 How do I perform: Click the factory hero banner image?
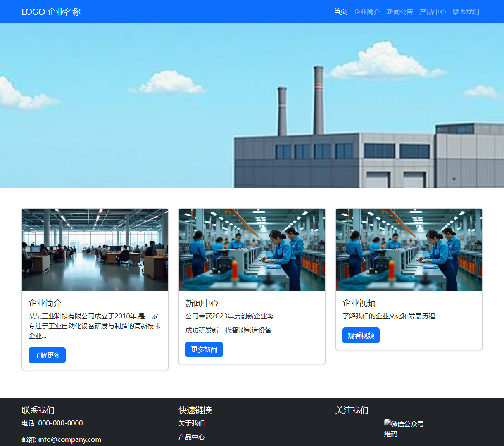(x=252, y=106)
